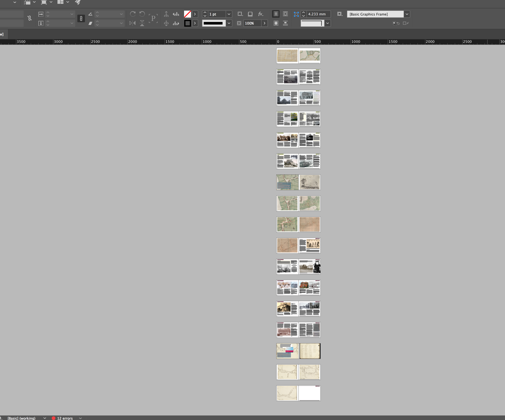This screenshot has width=505, height=420.
Task: Click the [Basic Graphics Frame] style field
Action: point(375,14)
